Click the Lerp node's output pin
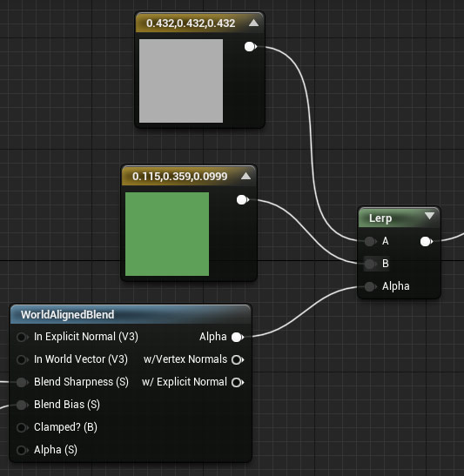Image resolution: width=464 pixels, height=476 pixels. pyautogui.click(x=426, y=242)
